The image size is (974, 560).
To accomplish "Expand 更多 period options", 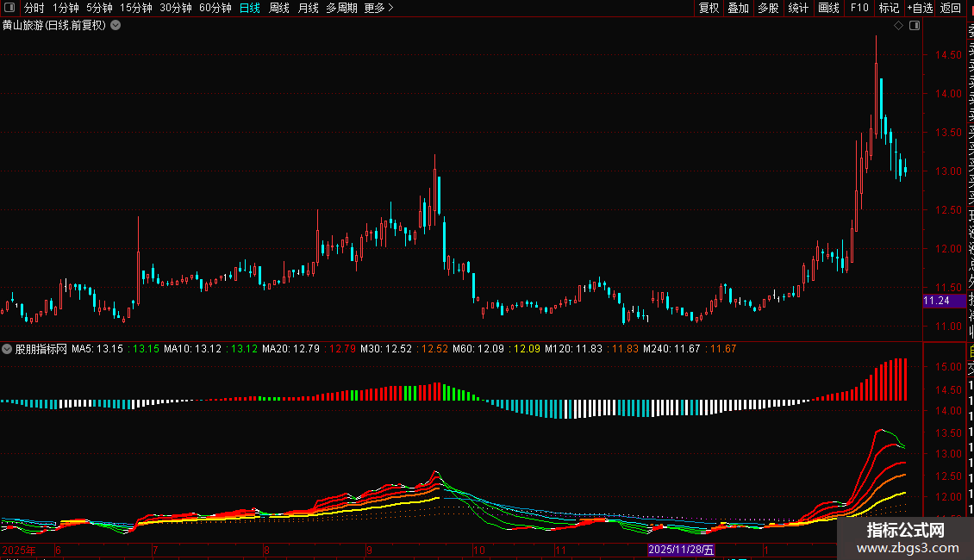I will tap(379, 8).
